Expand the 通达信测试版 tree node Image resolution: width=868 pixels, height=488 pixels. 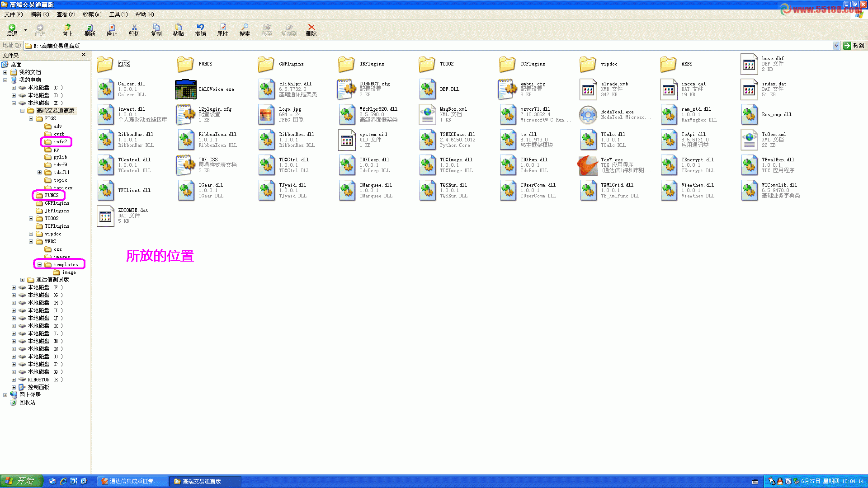[22, 280]
